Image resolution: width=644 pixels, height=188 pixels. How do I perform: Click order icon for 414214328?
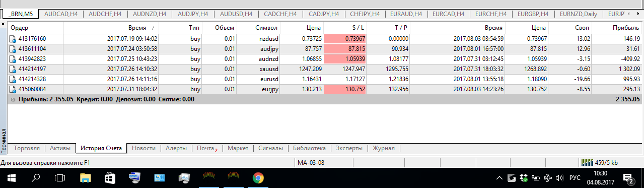(x=12, y=79)
